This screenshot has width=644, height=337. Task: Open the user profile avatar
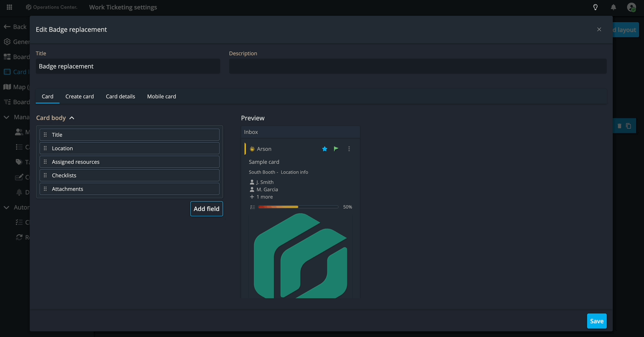pyautogui.click(x=632, y=7)
